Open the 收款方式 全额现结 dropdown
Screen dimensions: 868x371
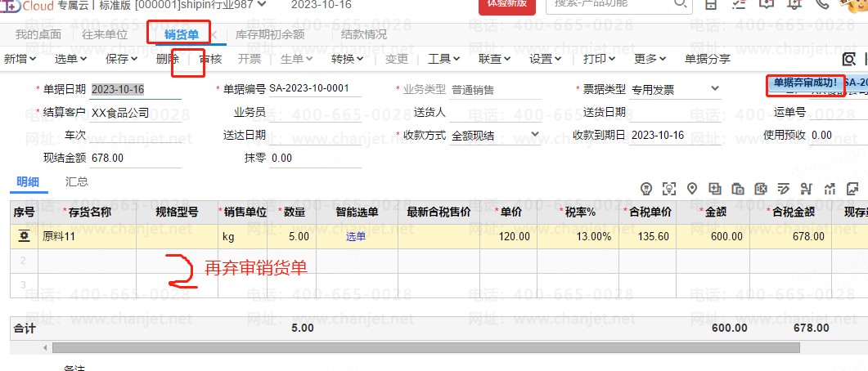(x=535, y=134)
